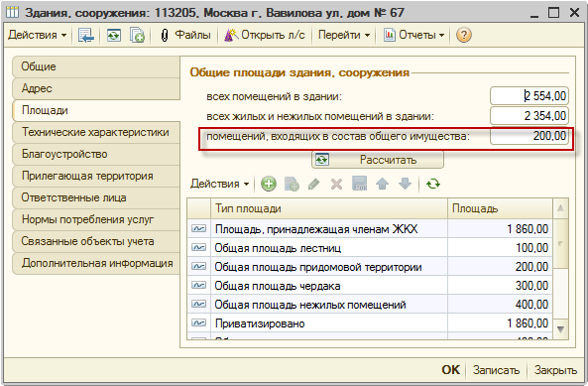588x386 pixels.
Task: Open Нормы потребления услуг tab
Action: 96,219
